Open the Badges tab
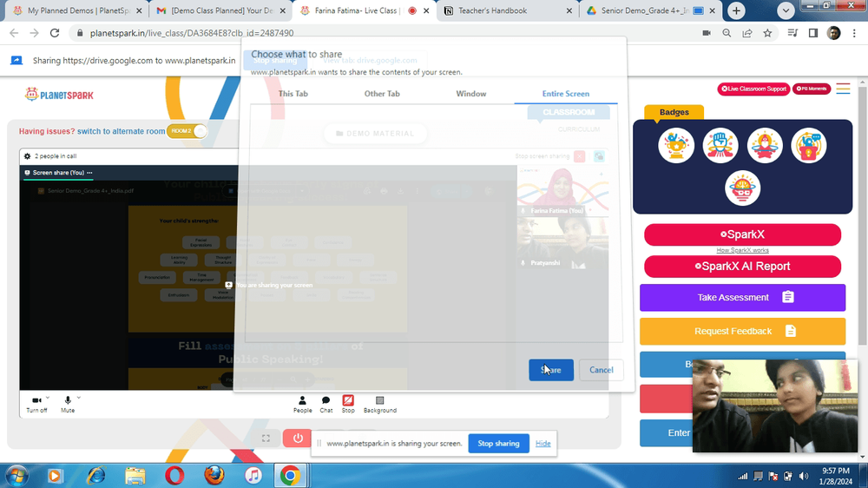 (674, 112)
